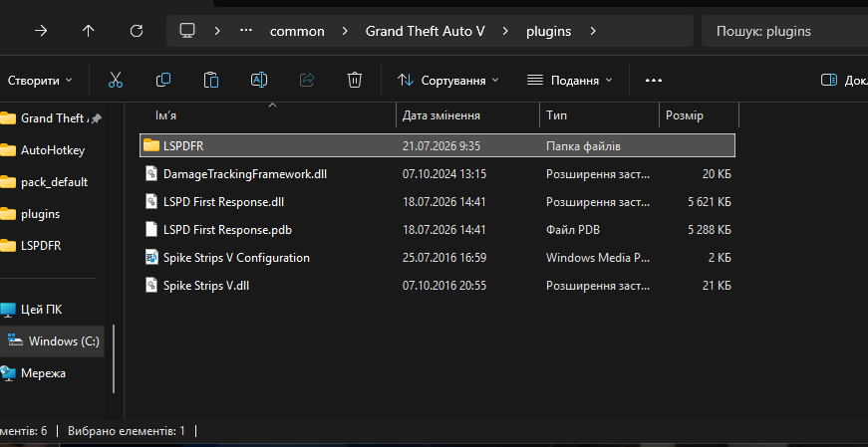Click the search plugins field
Screen dimensions: 868x447
point(784,31)
